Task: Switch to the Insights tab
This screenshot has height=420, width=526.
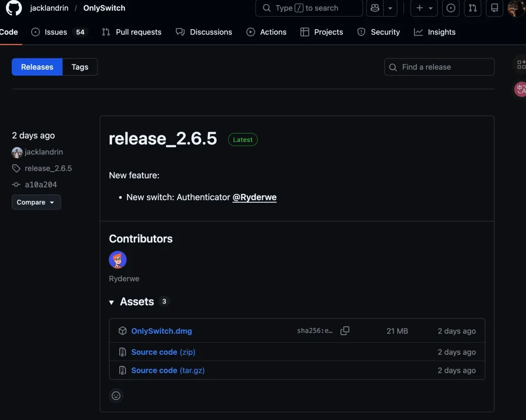Action: (435, 32)
